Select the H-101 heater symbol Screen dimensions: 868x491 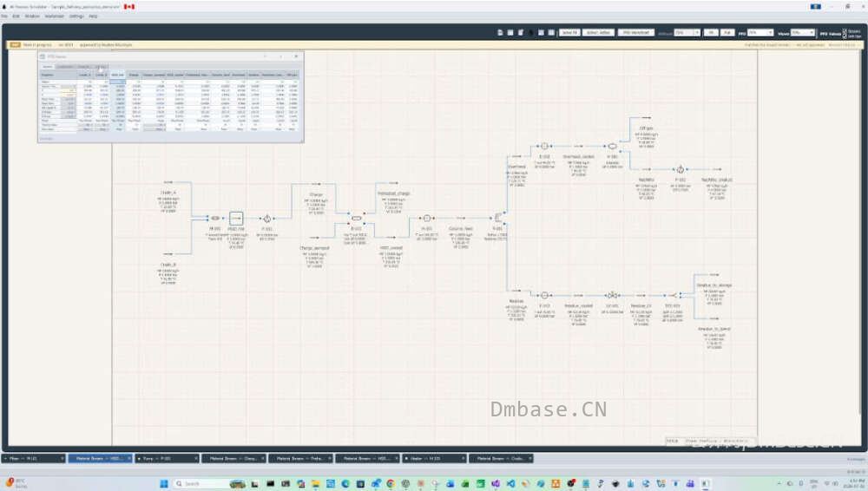coord(427,218)
